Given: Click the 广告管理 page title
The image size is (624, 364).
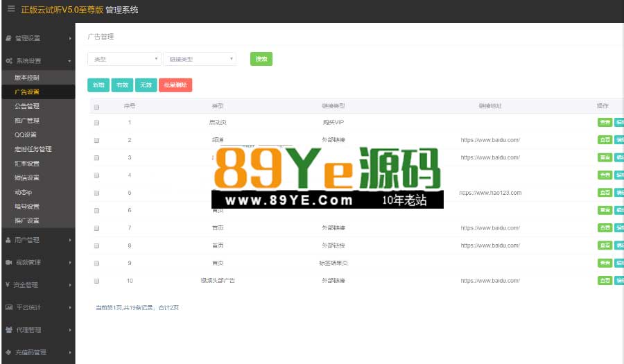Looking at the screenshot, I should [101, 37].
